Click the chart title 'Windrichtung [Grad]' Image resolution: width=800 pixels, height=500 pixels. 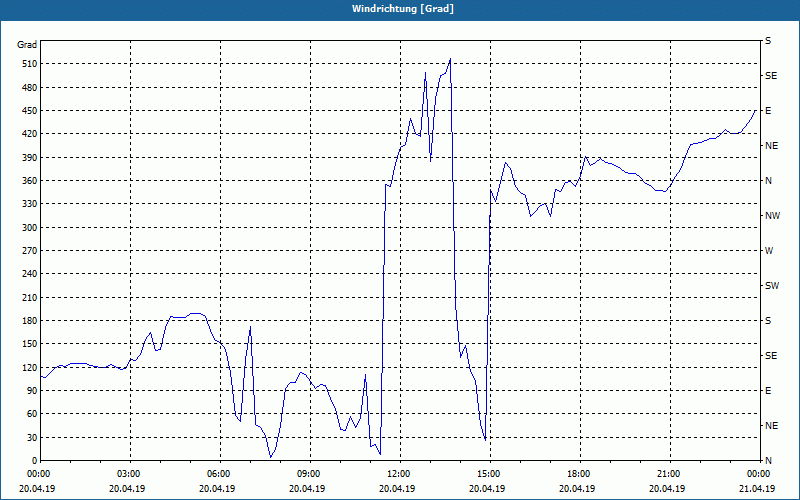tap(403, 9)
